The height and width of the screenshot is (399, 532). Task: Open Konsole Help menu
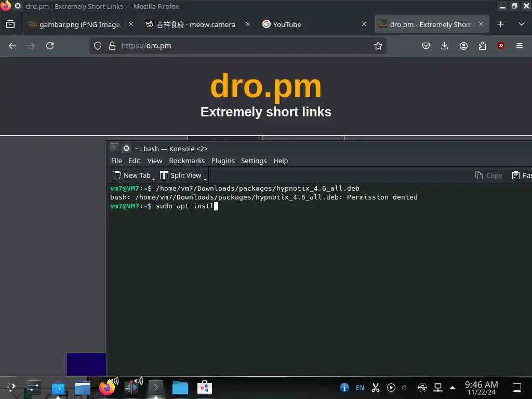click(x=281, y=161)
